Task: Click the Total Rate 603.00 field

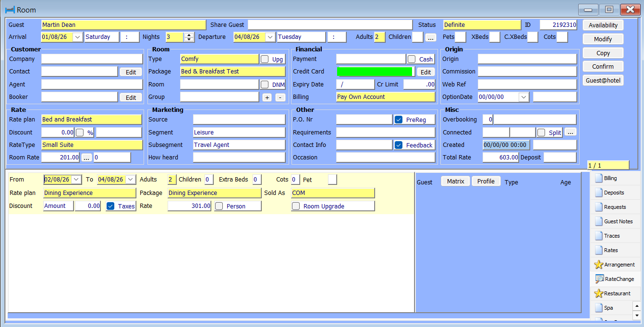Action: pyautogui.click(x=500, y=157)
